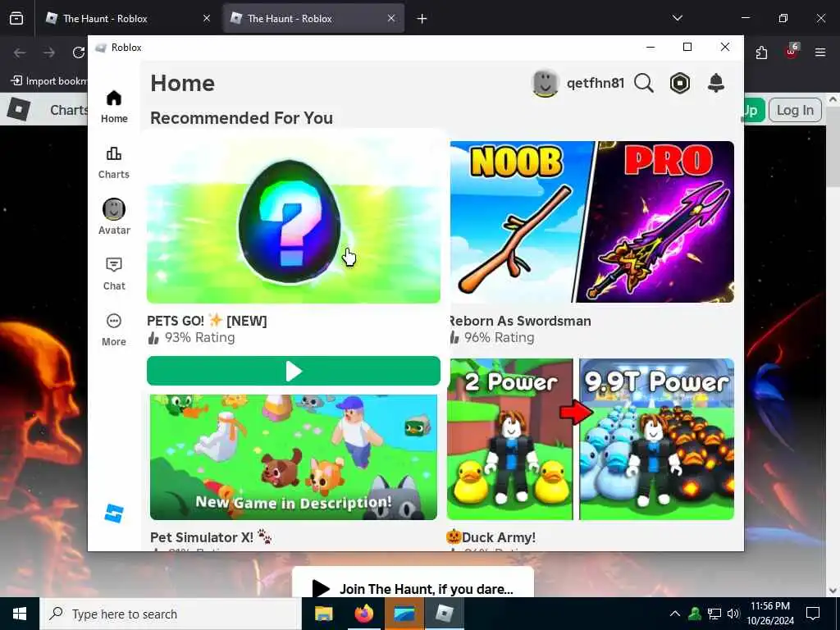
Task: Open a new browser tab
Action: click(422, 19)
